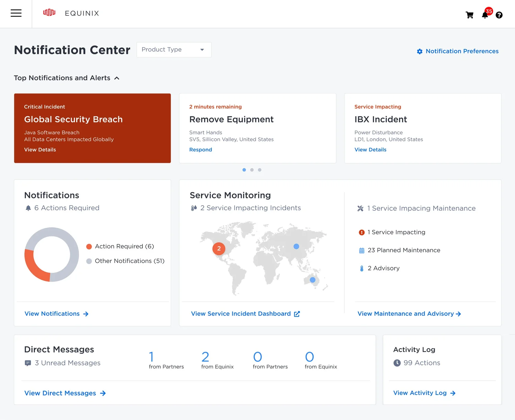Collapse the Top Notifications and Alerts section
This screenshot has height=420, width=515.
(117, 78)
